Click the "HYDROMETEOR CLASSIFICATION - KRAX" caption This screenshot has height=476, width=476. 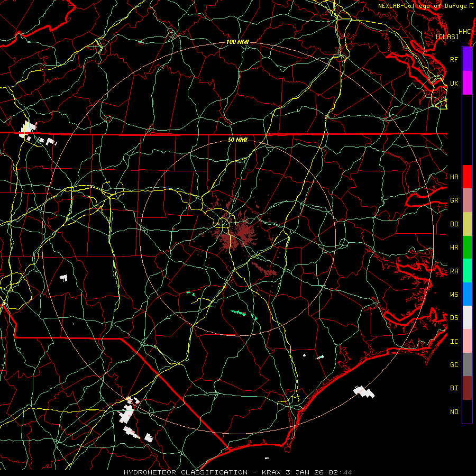click(x=204, y=472)
